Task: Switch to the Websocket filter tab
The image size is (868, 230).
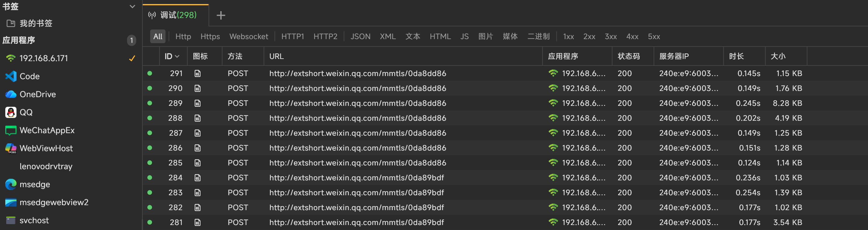Action: point(249,36)
